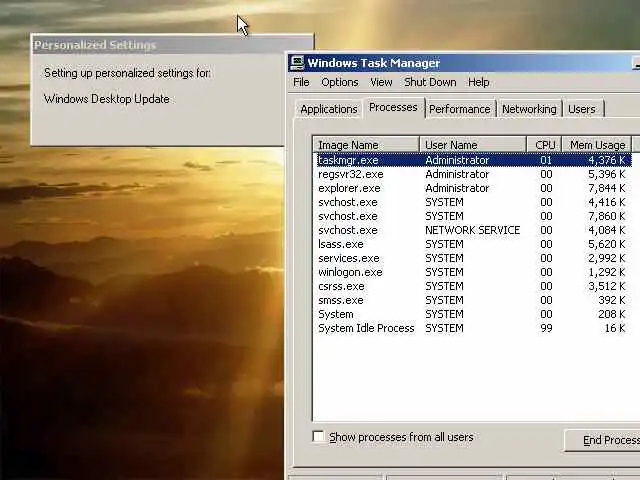This screenshot has width=640, height=480.
Task: Click the End Process button
Action: tap(602, 440)
